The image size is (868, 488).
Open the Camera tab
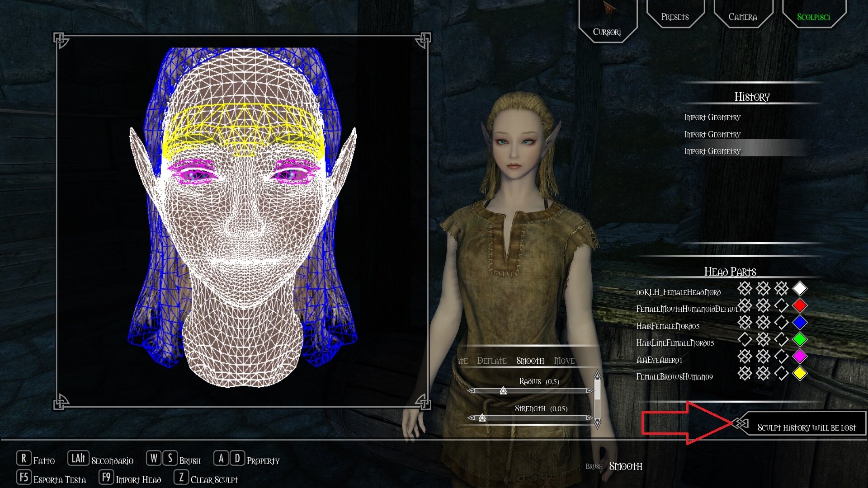(742, 17)
